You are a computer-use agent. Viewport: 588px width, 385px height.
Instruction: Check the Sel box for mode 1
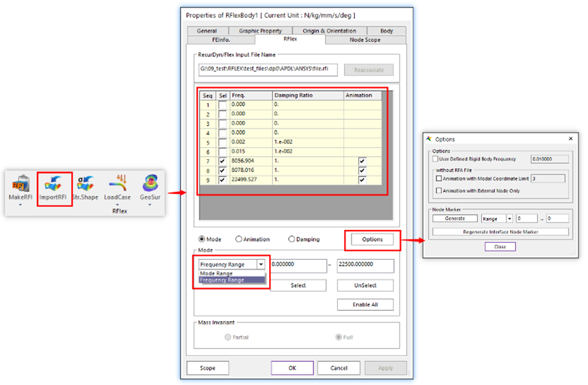[223, 105]
